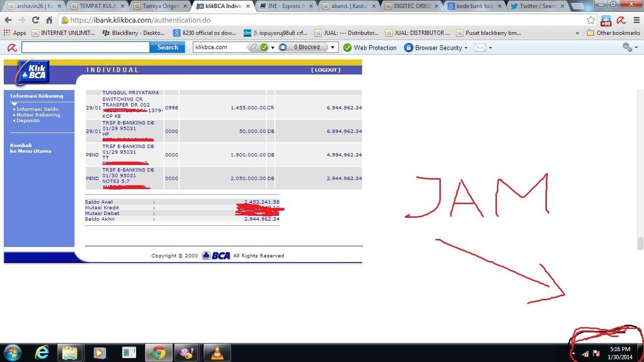The width and height of the screenshot is (644, 362).
Task: Toggle the 0 Blocked tracker eye switch
Action: tap(283, 47)
